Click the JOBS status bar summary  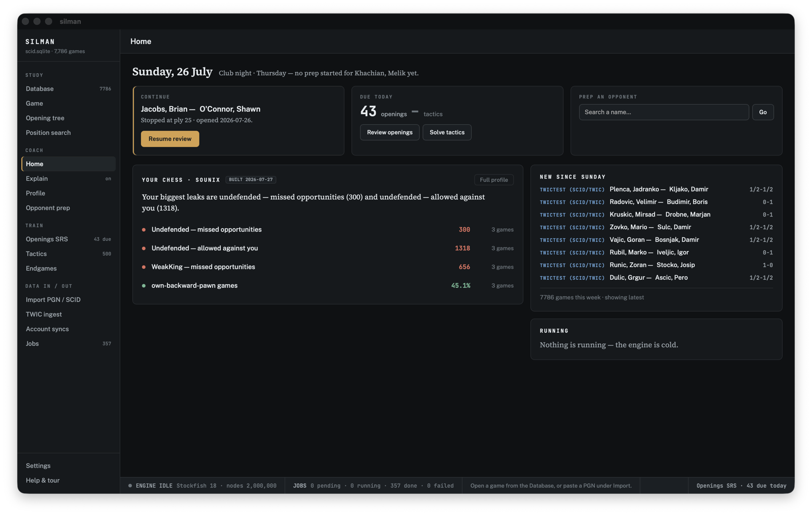(373, 486)
